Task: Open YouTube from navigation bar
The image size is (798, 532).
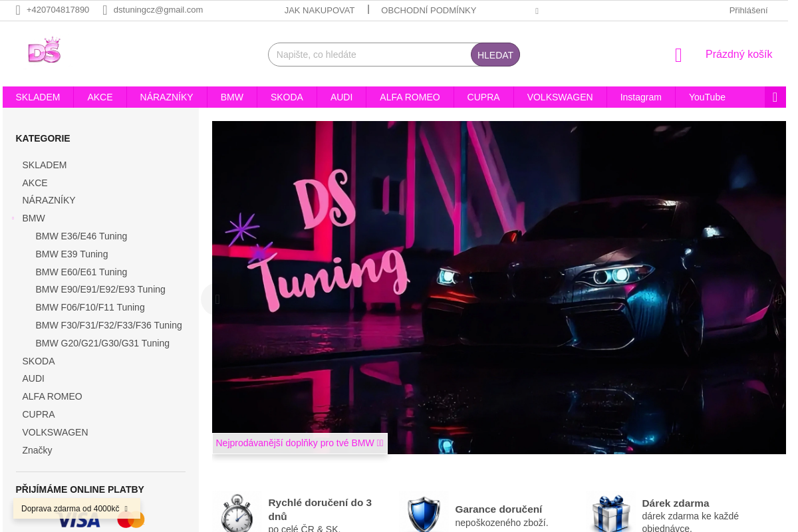Action: tap(707, 97)
